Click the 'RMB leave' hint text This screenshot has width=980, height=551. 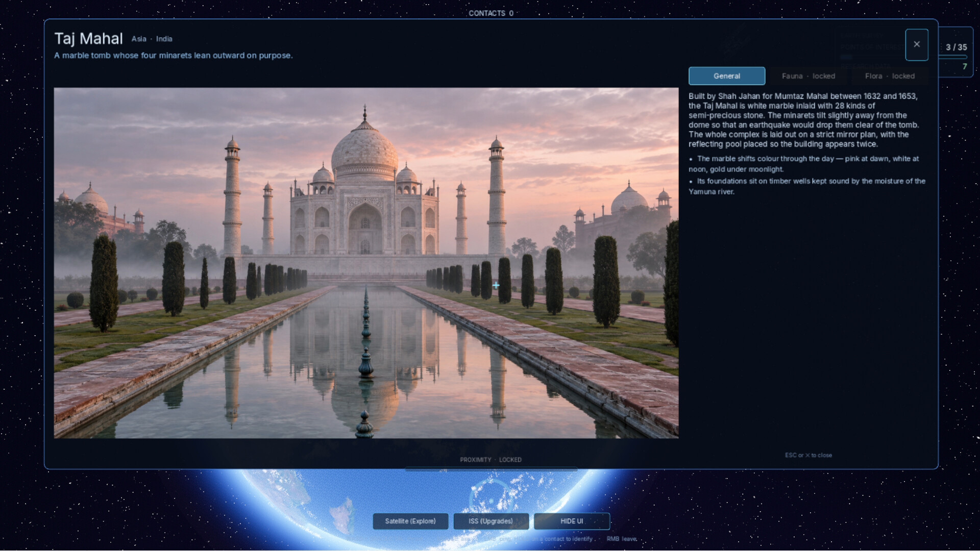coord(622,539)
